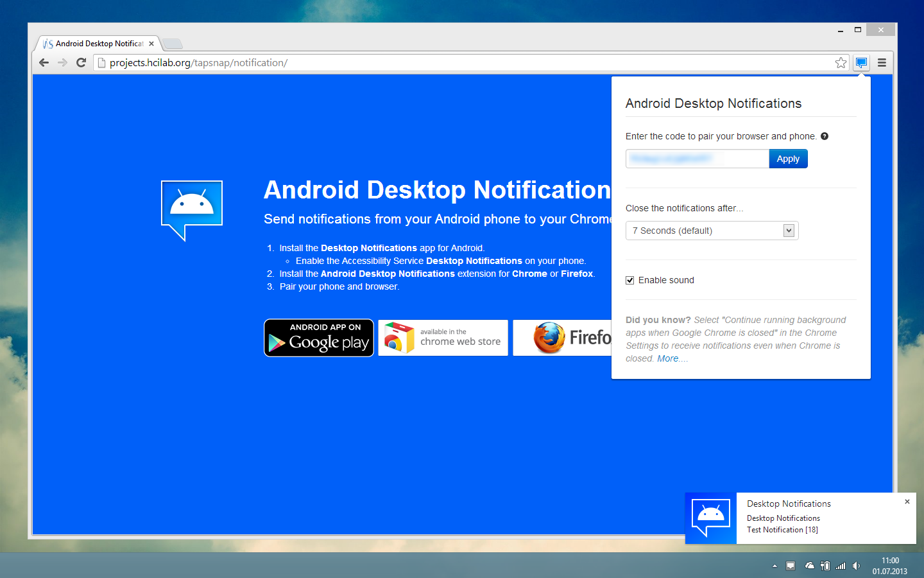
Task: Click the help question mark icon
Action: pos(825,136)
